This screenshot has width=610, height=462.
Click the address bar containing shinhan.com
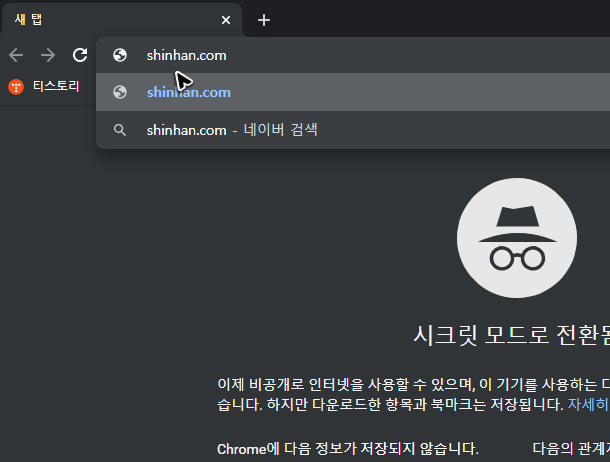coord(352,55)
